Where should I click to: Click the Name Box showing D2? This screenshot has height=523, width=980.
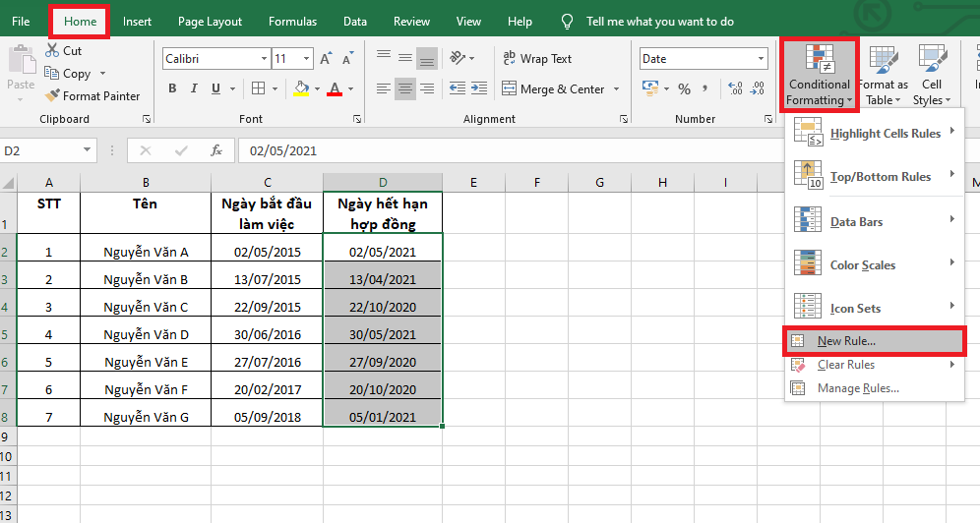39,151
